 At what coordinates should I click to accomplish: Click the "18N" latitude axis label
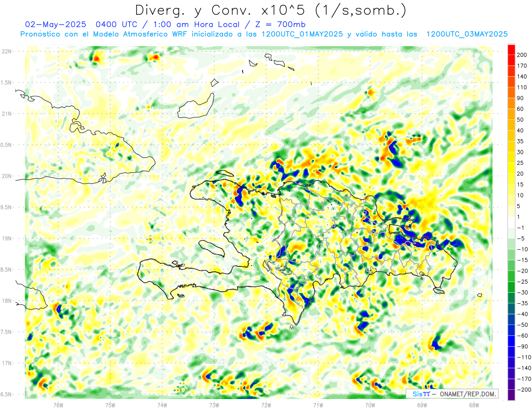(x=7, y=301)
